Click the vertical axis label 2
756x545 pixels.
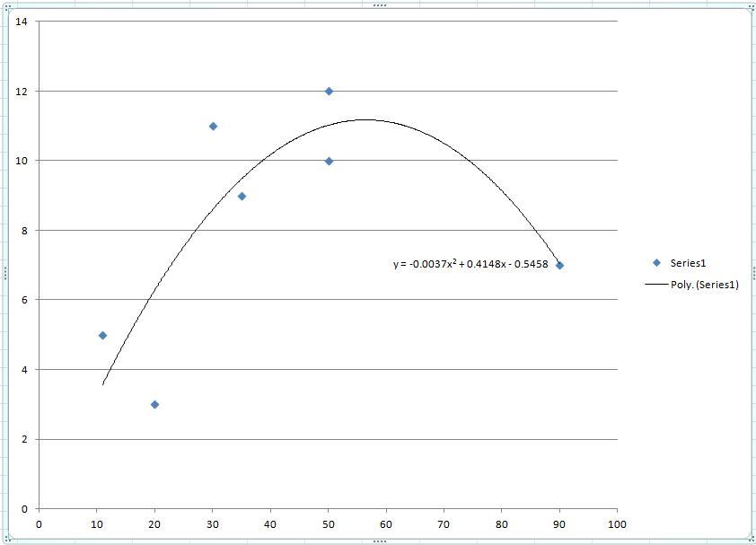pyautogui.click(x=24, y=439)
